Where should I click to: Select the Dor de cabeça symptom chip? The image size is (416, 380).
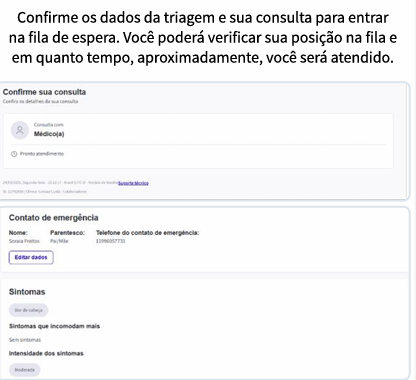[29, 310]
